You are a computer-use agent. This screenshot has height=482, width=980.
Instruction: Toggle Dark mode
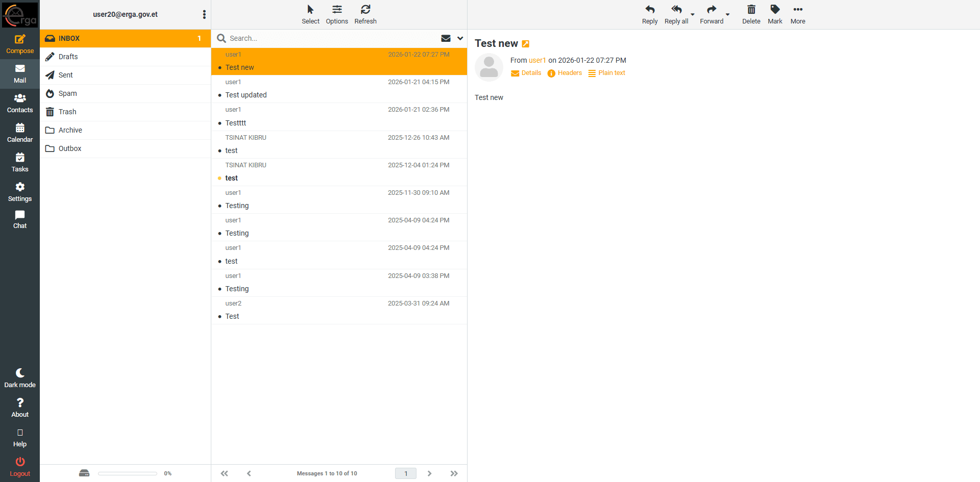(20, 378)
